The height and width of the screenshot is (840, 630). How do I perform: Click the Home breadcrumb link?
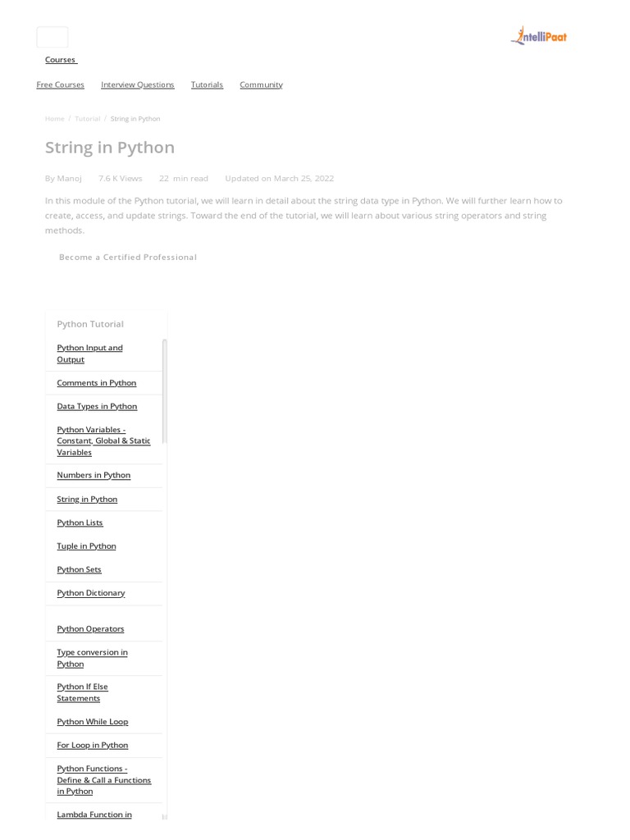click(x=54, y=119)
